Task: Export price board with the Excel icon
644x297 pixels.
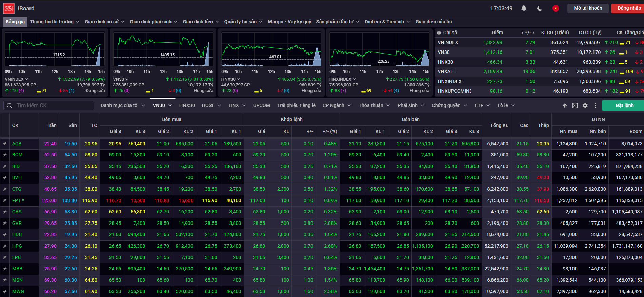Action: (575, 106)
